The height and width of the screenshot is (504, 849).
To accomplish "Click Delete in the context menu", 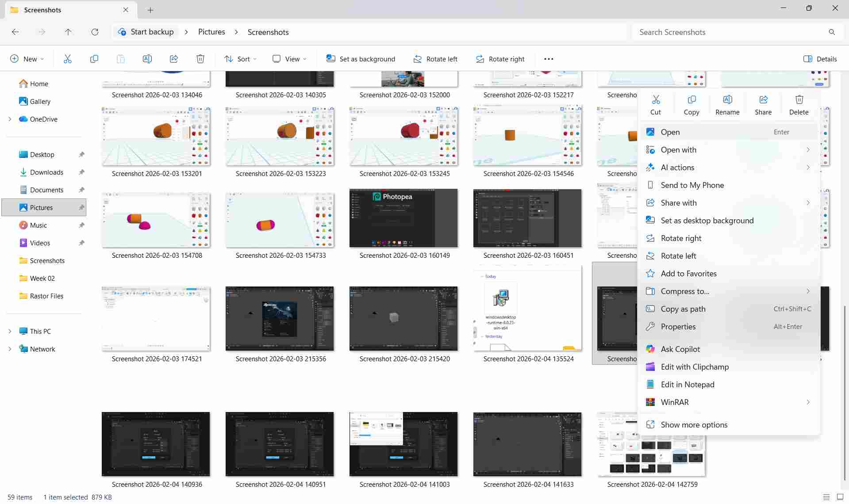I will point(799,105).
